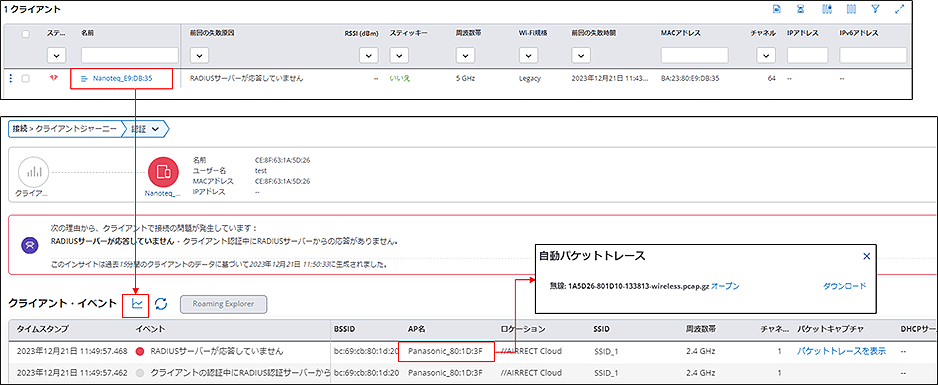Click the MACアドレス column header in client table

click(680, 34)
